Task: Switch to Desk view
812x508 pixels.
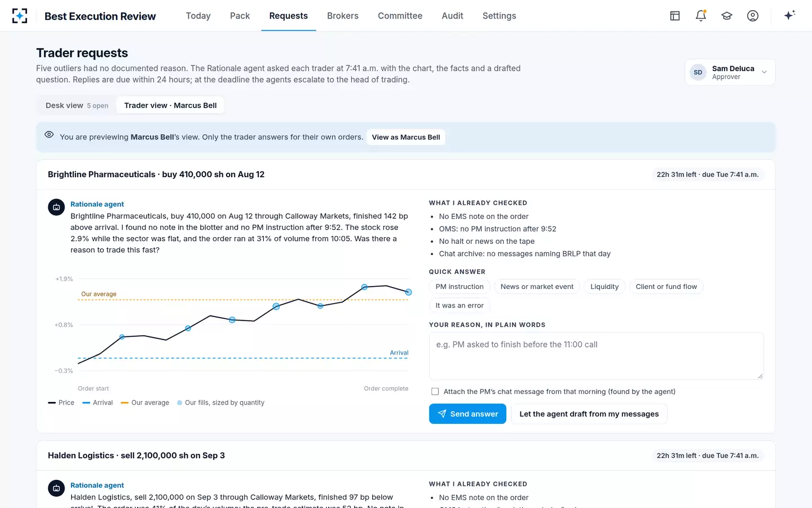Action: (x=77, y=106)
